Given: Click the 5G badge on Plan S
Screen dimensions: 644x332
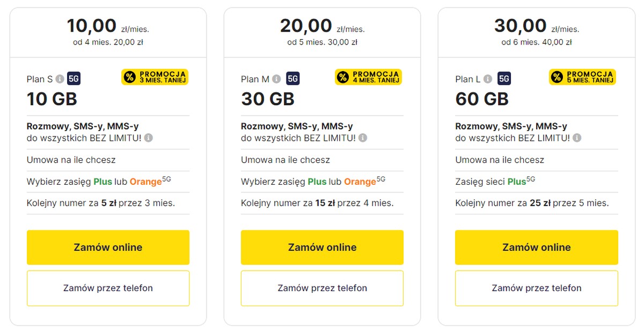Looking at the screenshot, I should point(74,79).
